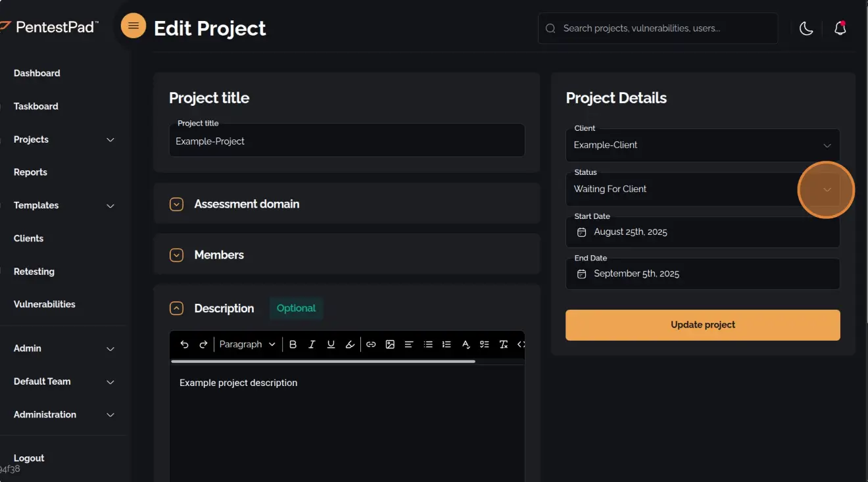The height and width of the screenshot is (482, 868).
Task: Clear text formatting with the Tx icon
Action: click(x=503, y=344)
